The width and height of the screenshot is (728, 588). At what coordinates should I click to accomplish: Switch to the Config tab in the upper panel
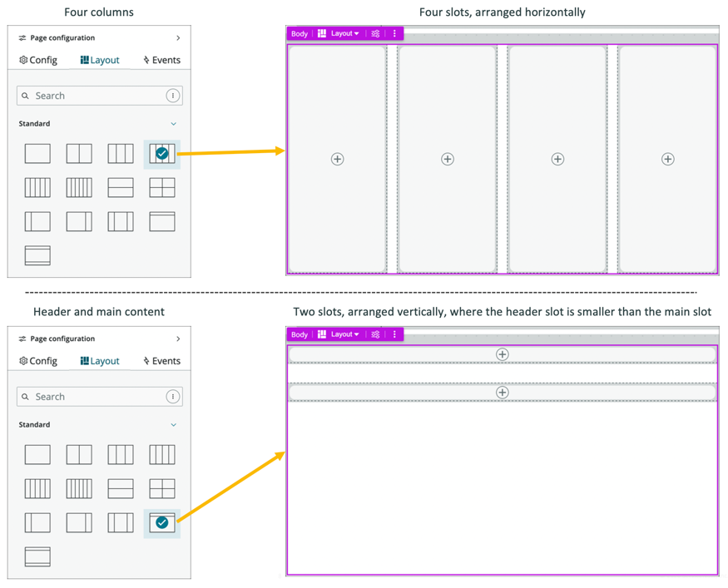[x=38, y=60]
